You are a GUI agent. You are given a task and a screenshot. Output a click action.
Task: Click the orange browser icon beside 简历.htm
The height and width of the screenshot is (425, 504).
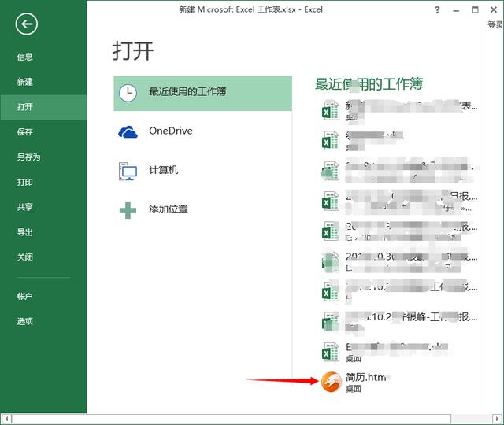(332, 382)
